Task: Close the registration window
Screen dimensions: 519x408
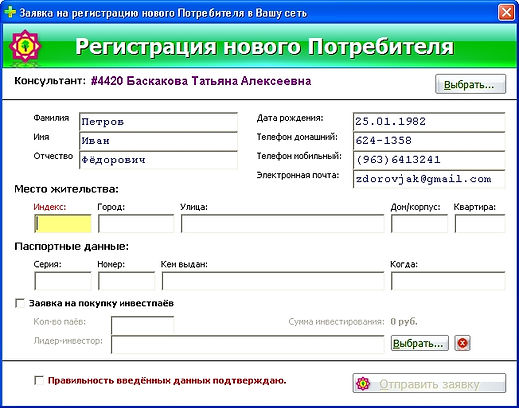Action: [506, 13]
